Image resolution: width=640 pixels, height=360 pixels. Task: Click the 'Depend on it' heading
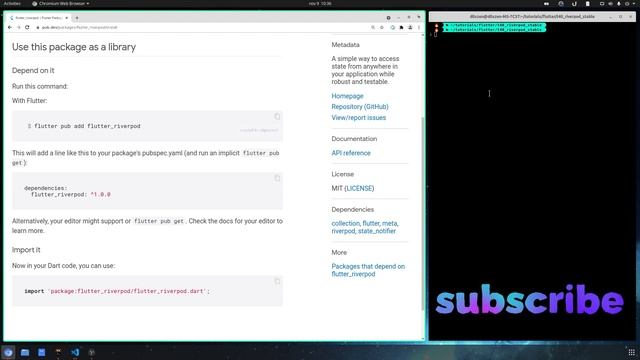click(33, 70)
